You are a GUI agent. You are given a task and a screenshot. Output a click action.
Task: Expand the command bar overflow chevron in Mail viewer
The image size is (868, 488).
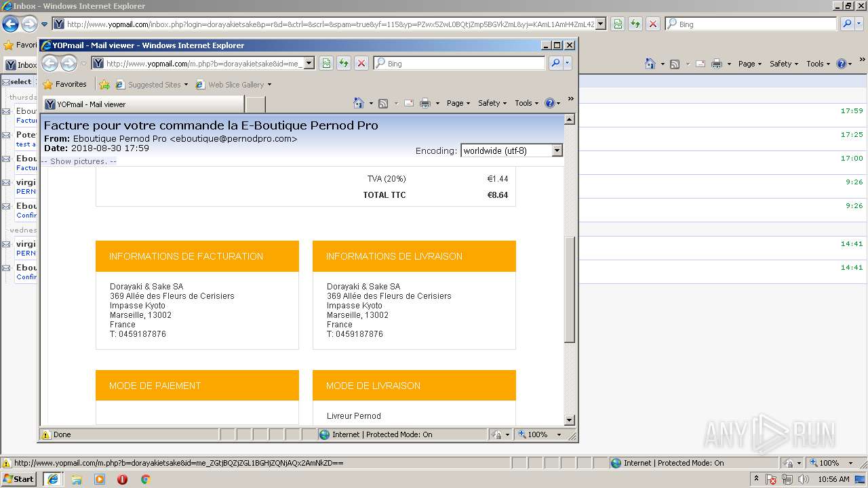pyautogui.click(x=571, y=99)
